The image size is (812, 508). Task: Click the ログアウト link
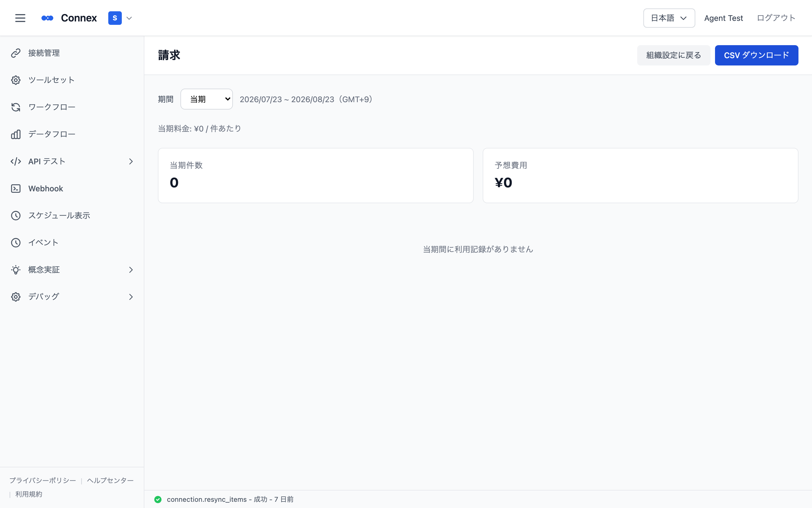click(x=776, y=18)
